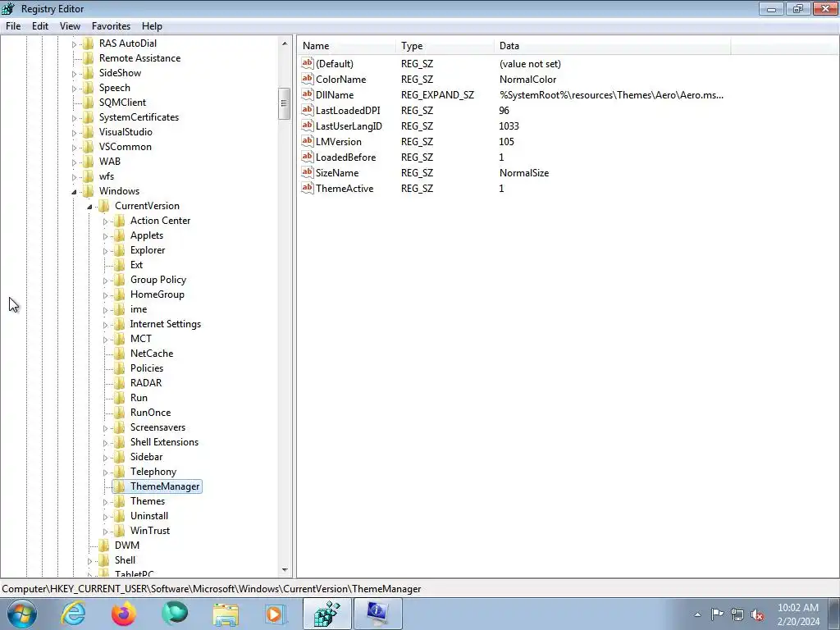Click the NormalColor data value
This screenshot has width=840, height=630.
[x=527, y=79]
